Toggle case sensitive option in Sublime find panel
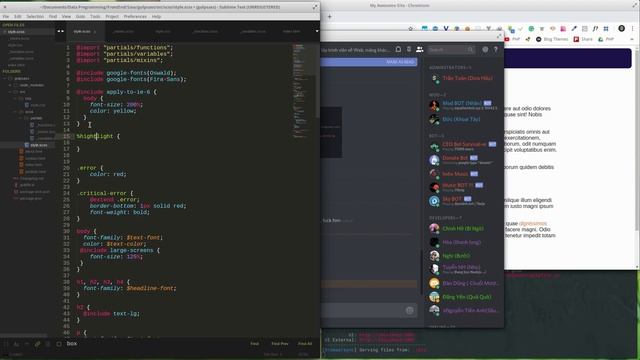The height and width of the screenshot is (360, 640). pyautogui.click(x=17, y=344)
